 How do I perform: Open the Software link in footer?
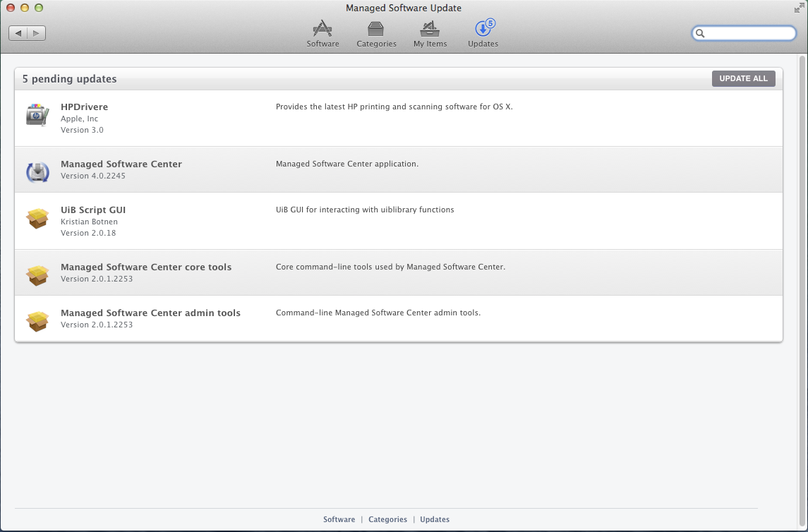click(x=339, y=519)
